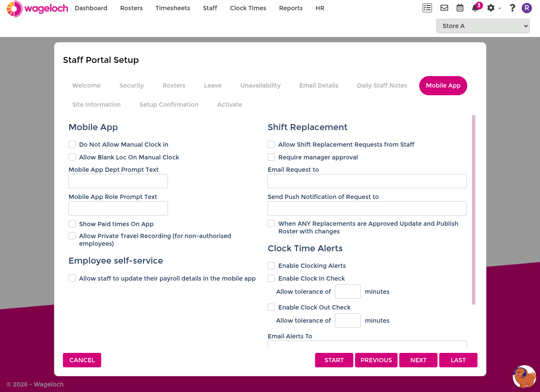Click the Send Push Notification of Request field
The image size is (540, 392).
coord(367,208)
